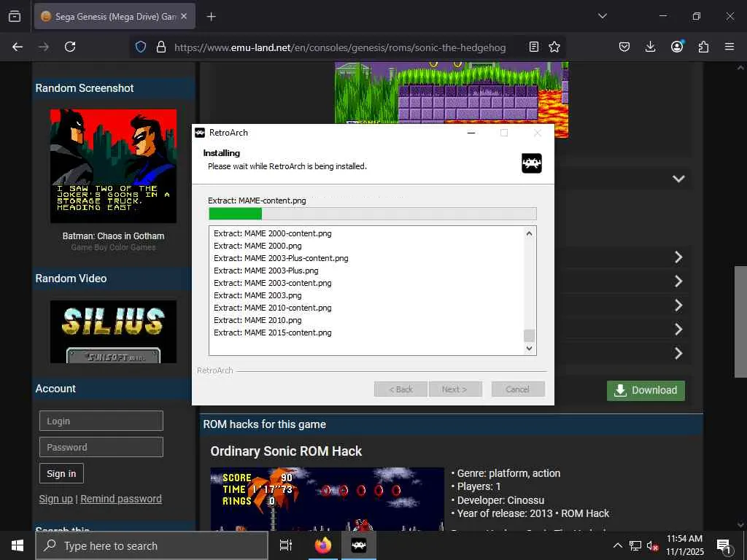Open the Batman: Chaos in Gotham screenshot thumbnail

pos(113,166)
